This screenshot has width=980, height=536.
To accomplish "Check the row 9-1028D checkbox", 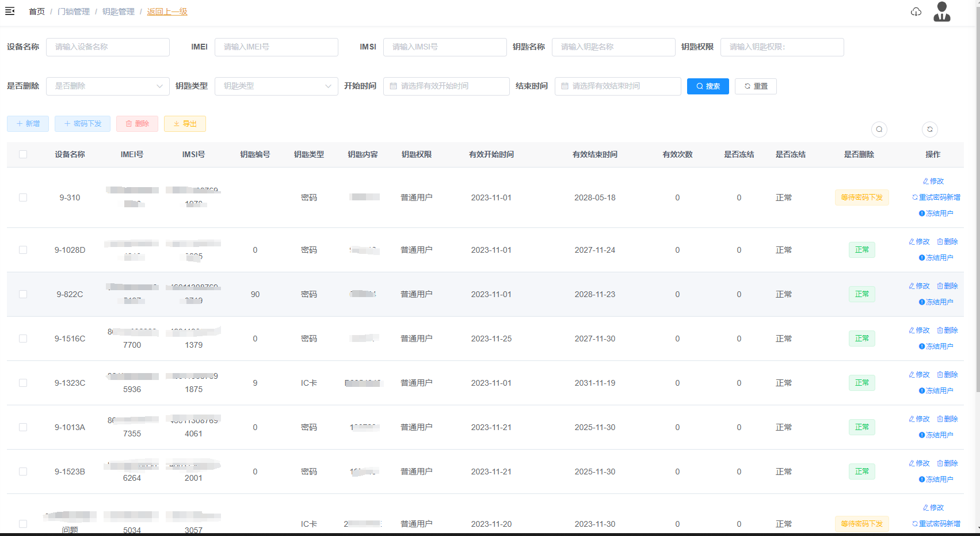I will tap(23, 250).
